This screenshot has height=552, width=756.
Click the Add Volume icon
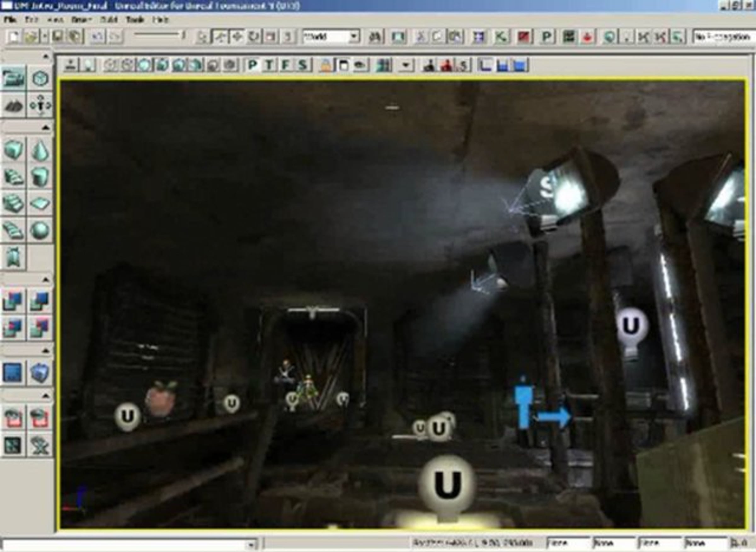pos(40,372)
